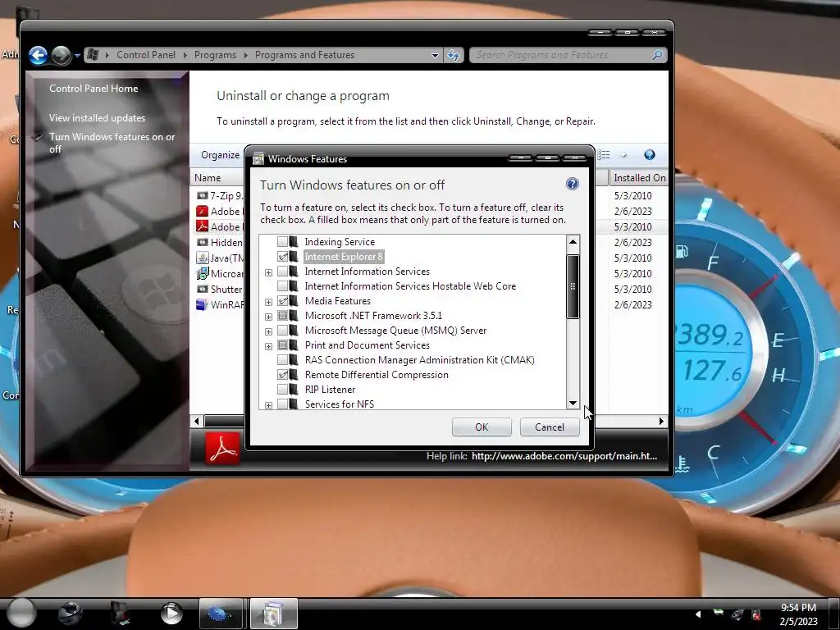Expand the Services for NFS node
The width and height of the screenshot is (840, 630).
(x=268, y=405)
